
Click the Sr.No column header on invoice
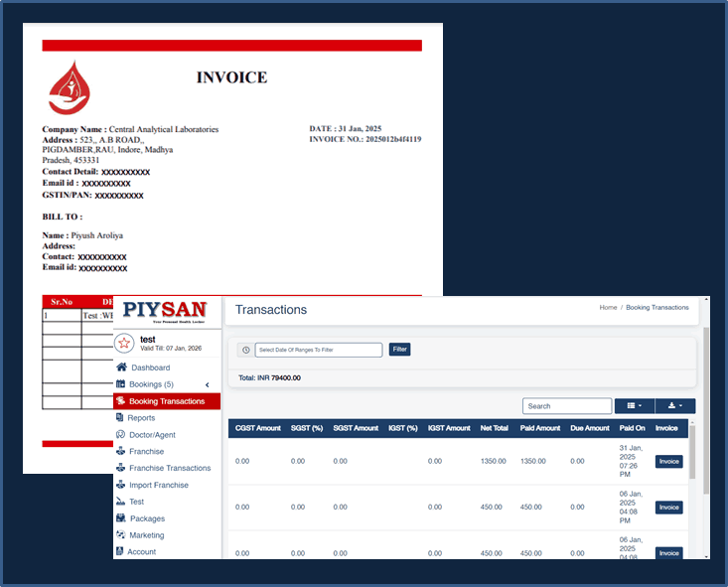[62, 302]
